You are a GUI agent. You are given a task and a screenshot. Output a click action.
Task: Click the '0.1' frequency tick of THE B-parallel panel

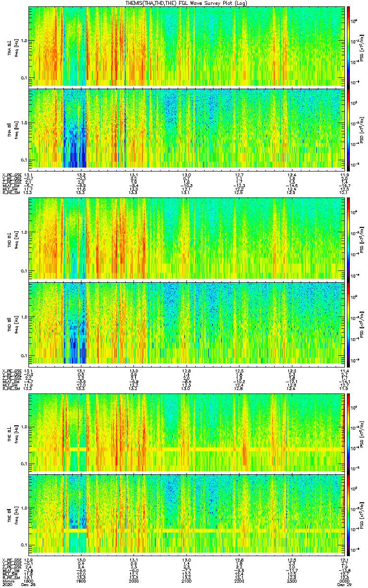tap(25, 545)
